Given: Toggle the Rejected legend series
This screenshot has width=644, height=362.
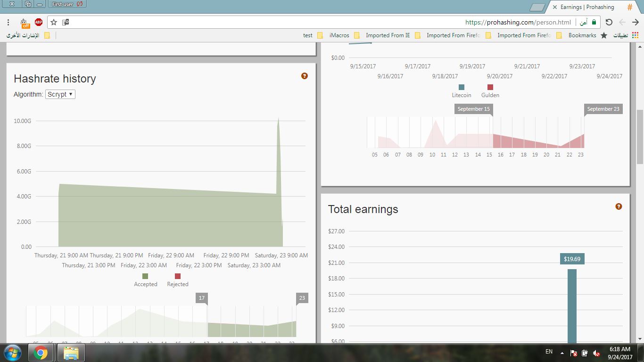Looking at the screenshot, I should tap(178, 280).
